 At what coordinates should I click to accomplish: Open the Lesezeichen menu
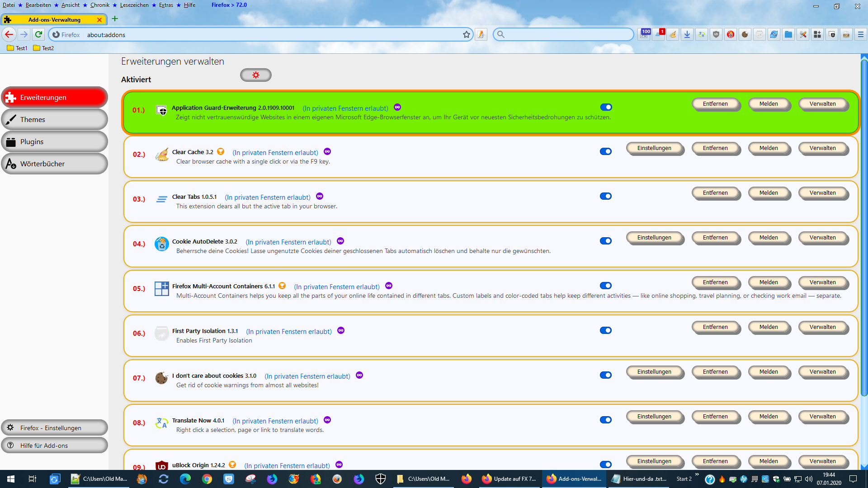point(134,5)
